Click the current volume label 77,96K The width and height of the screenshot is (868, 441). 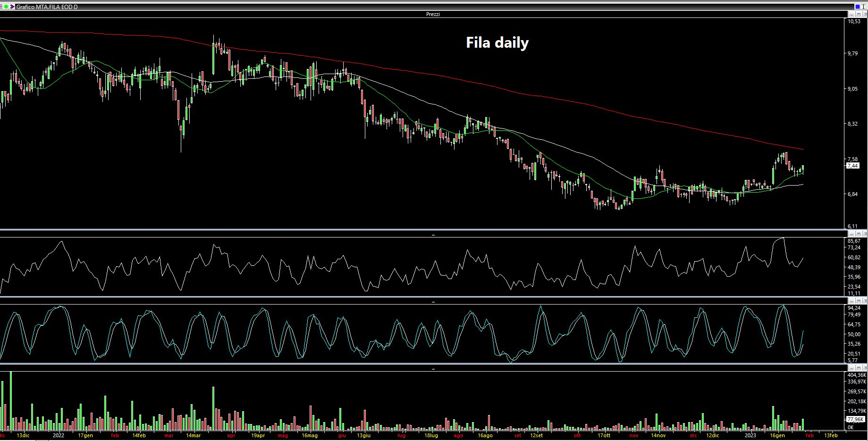click(855, 419)
